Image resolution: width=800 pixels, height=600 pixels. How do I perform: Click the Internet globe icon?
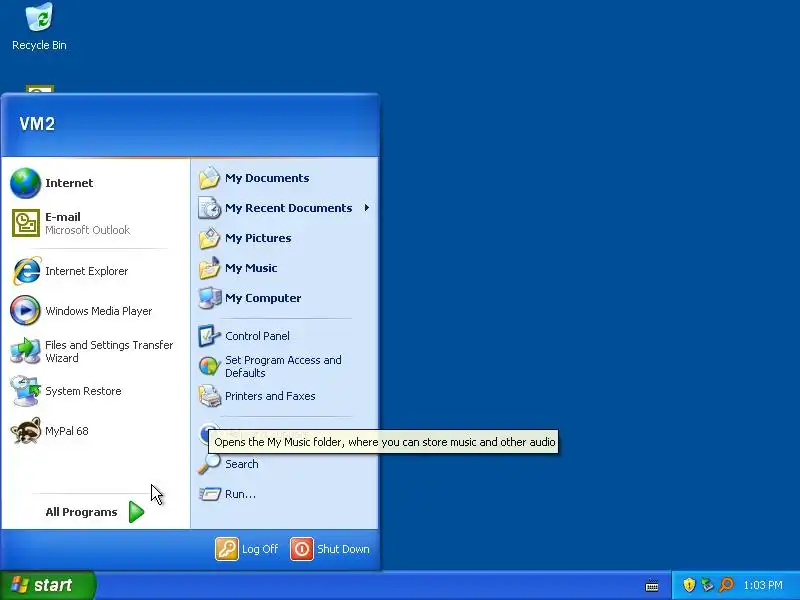[26, 183]
